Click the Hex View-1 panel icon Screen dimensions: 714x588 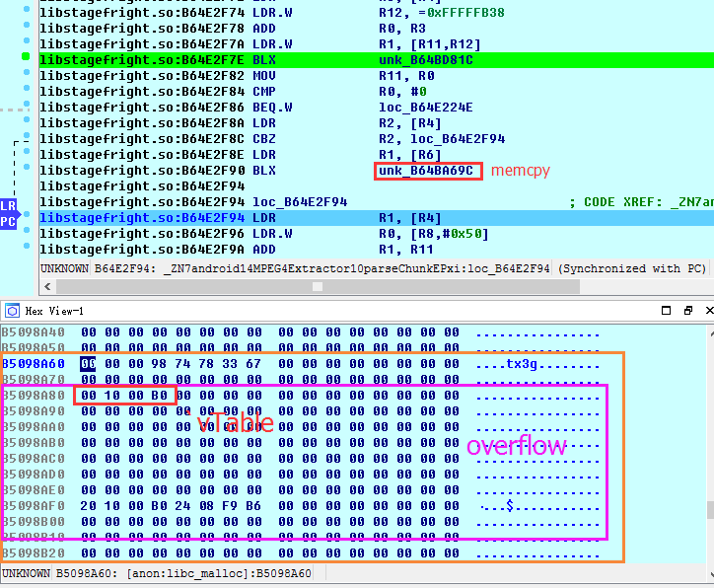pos(12,311)
